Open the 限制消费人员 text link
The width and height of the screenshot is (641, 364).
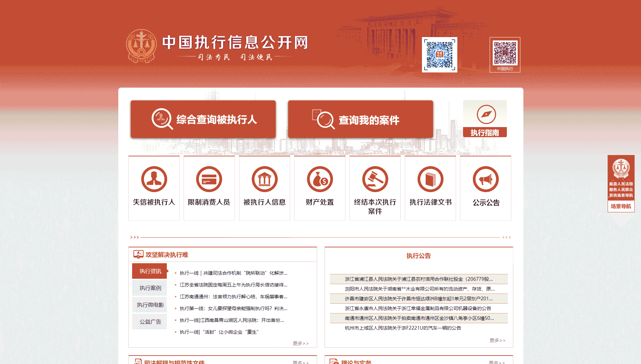[209, 202]
